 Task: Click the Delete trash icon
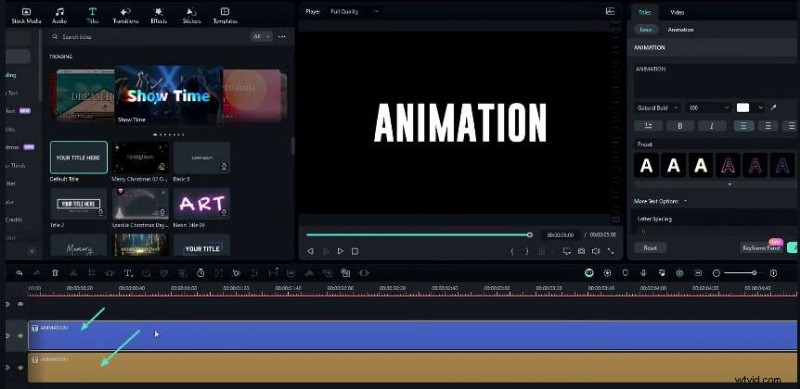pyautogui.click(x=55, y=273)
